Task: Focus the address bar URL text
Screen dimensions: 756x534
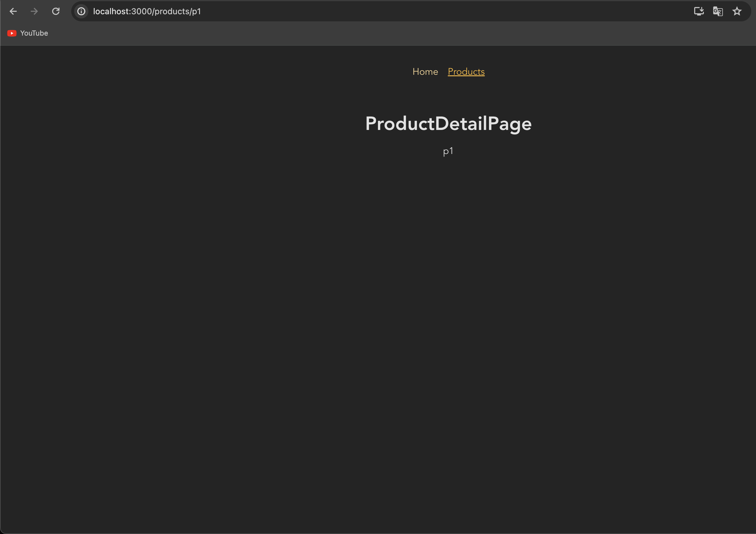Action: 147,12
